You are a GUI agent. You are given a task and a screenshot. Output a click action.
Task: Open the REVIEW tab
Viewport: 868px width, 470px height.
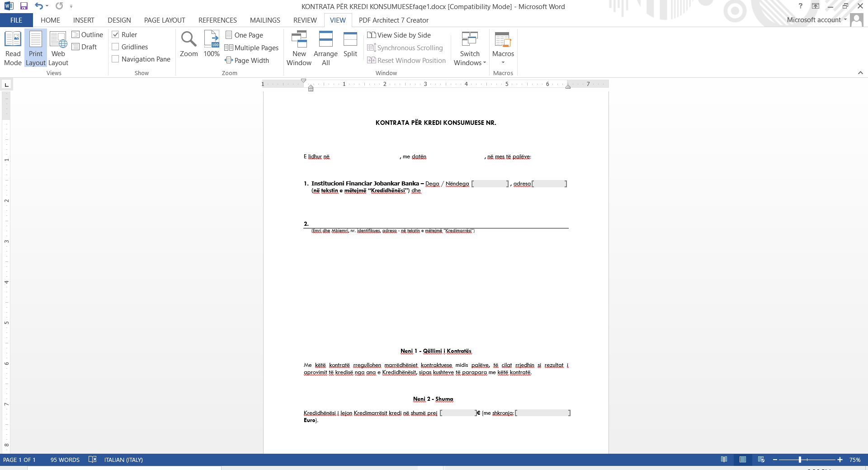pos(305,20)
